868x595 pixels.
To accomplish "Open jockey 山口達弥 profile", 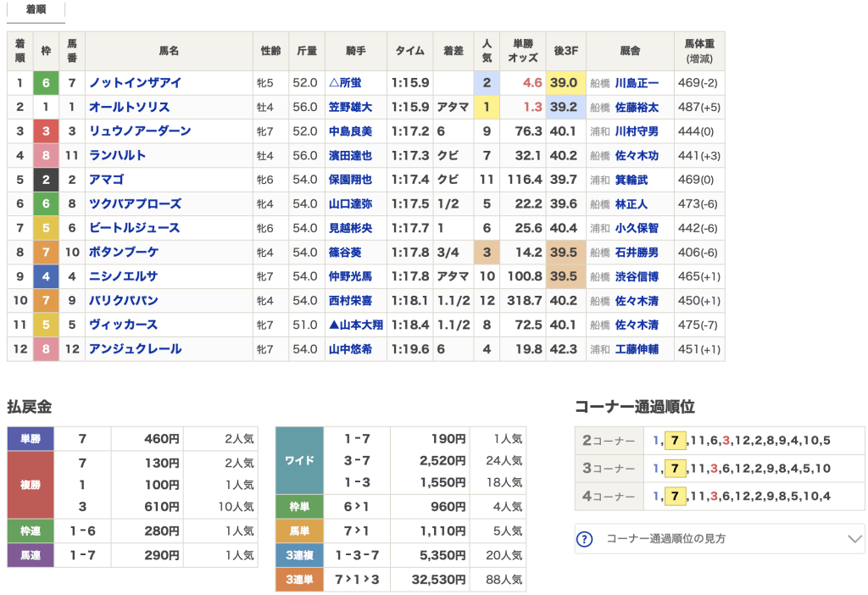I will pos(350,203).
